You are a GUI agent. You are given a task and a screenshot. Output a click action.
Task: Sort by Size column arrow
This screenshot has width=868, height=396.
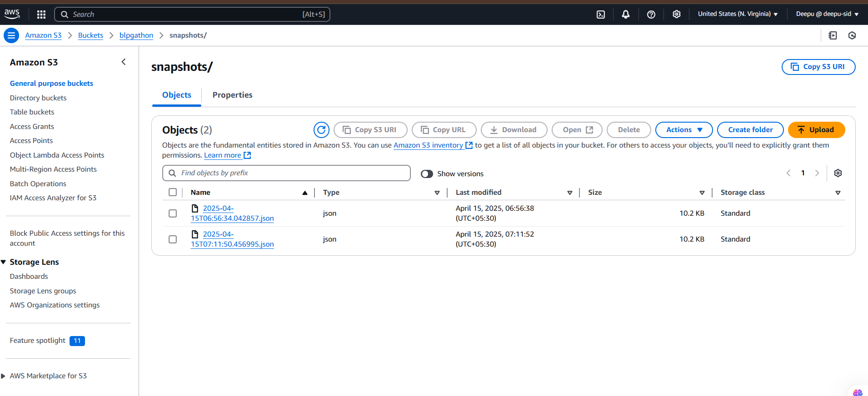pyautogui.click(x=702, y=193)
